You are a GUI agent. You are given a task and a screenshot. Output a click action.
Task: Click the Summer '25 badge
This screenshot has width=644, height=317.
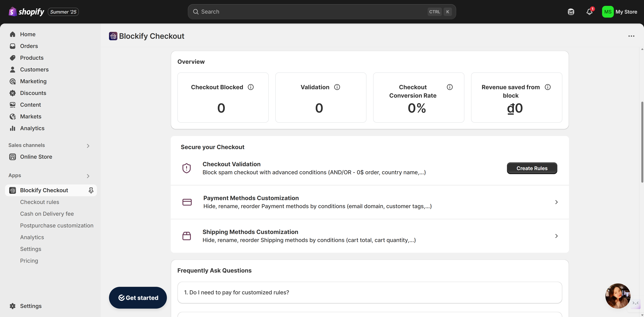[63, 12]
